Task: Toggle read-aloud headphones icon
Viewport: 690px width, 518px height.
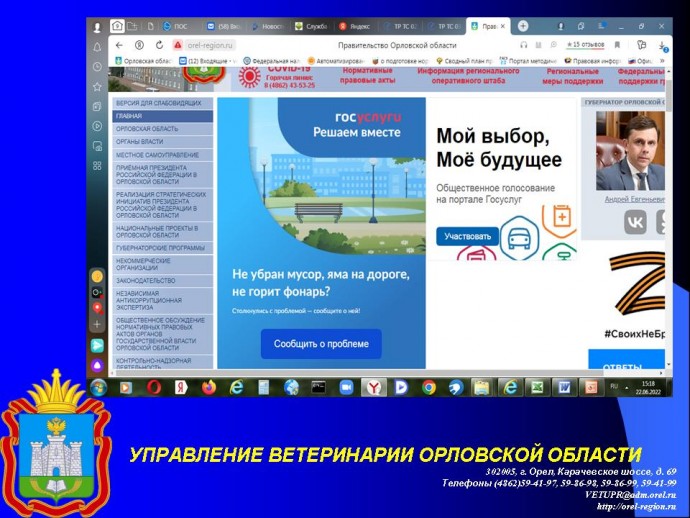Action: tap(523, 45)
